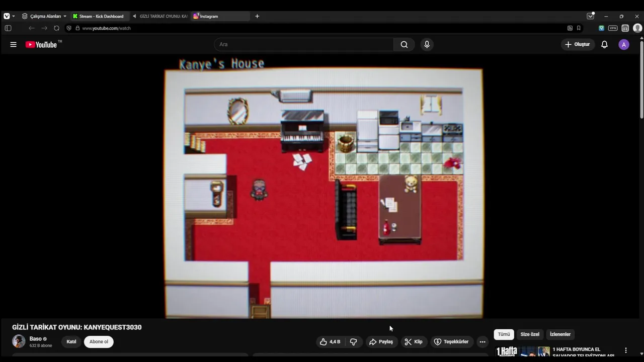Open more actions three-dot menu
This screenshot has width=644, height=362.
482,342
